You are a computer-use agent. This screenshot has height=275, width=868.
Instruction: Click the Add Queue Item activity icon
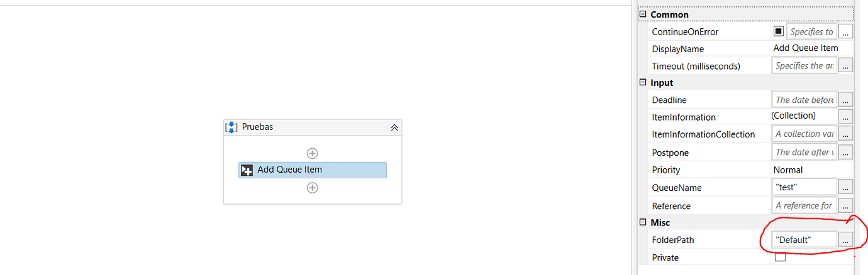[x=247, y=170]
